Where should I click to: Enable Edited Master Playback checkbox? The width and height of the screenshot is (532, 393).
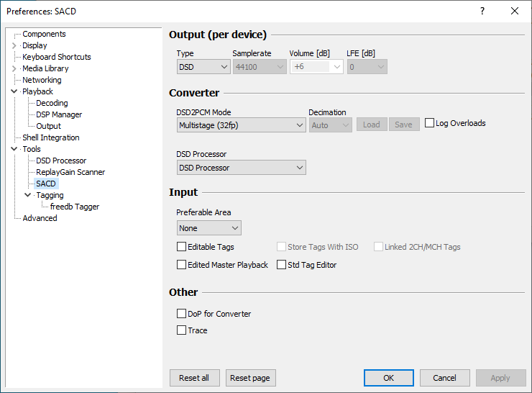[182, 265]
